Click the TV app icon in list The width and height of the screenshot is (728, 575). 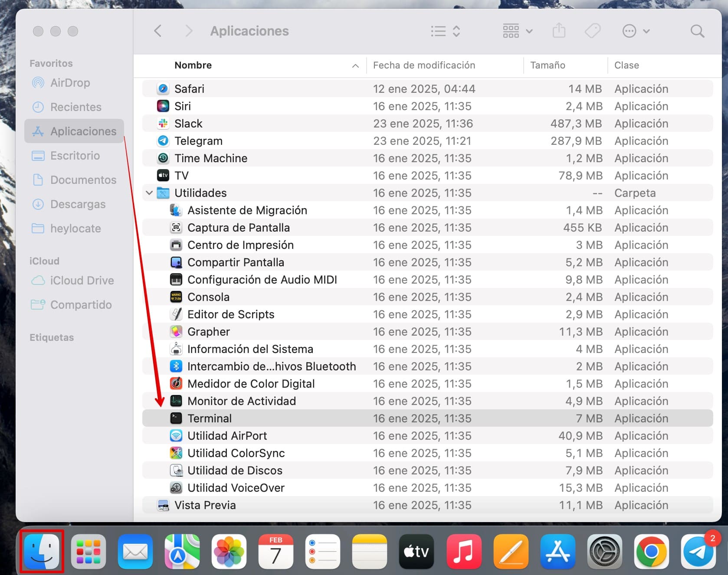163,176
